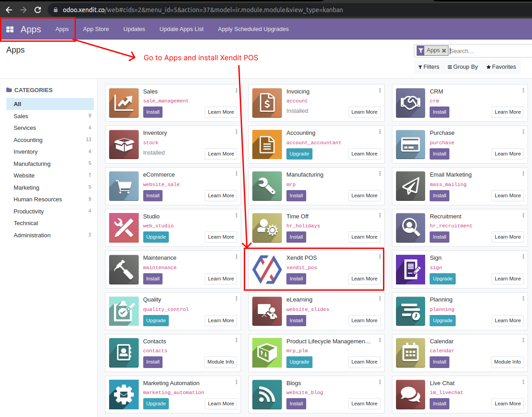
Task: Filter by Manufacturing category
Action: click(x=50, y=164)
